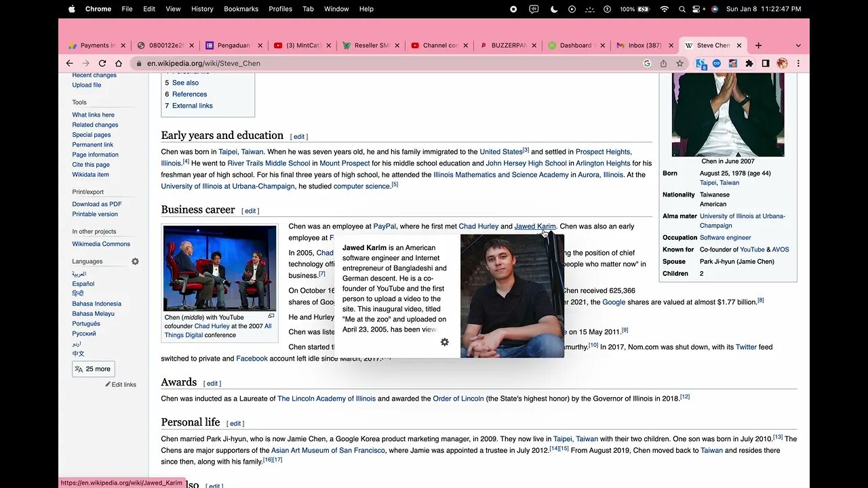The image size is (868, 488).
Task: Open the Apple menu
Action: point(72,9)
